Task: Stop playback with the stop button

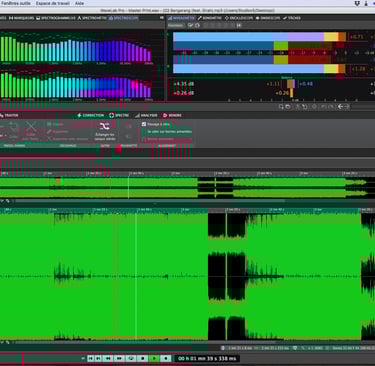Action: 143,358
